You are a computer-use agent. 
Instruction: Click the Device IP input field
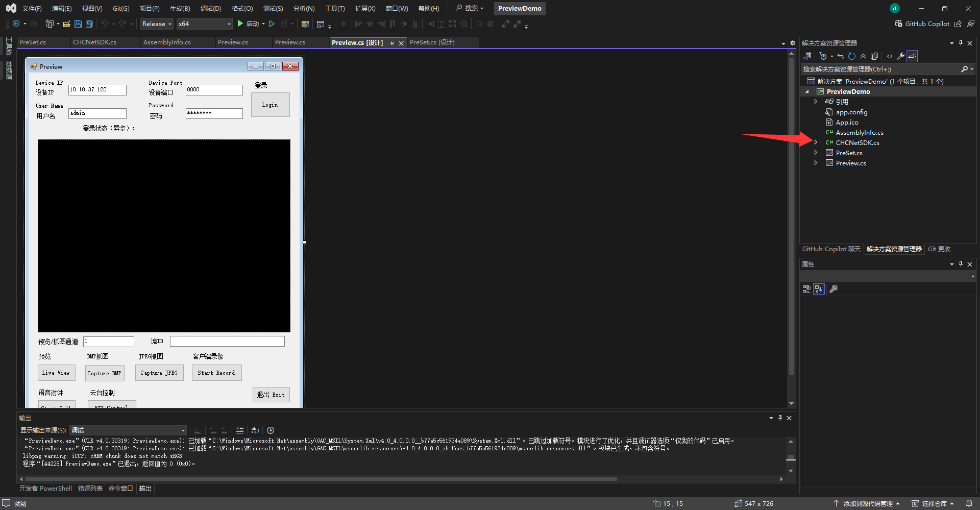97,90
